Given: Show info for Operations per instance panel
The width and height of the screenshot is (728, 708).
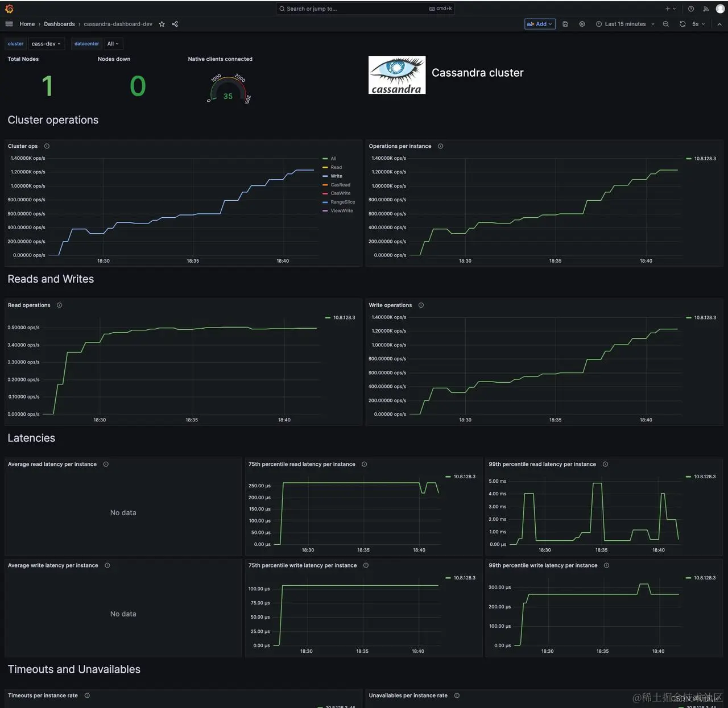Looking at the screenshot, I should pos(440,146).
